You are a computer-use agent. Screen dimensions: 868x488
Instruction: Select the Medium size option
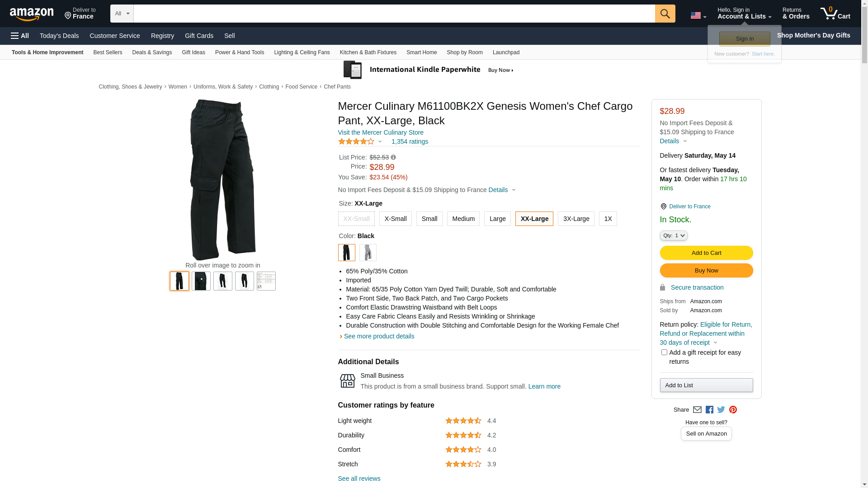pyautogui.click(x=463, y=219)
